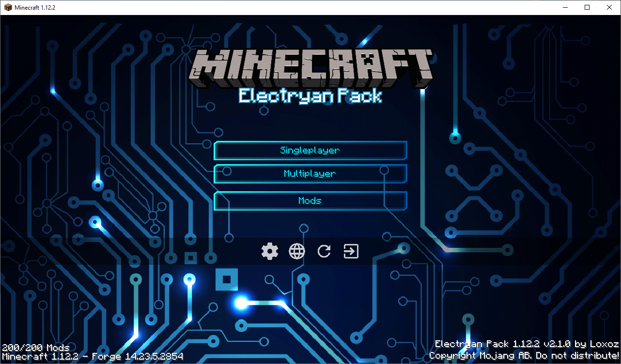Click "Electryan Pack 1.12.2 v2.1.0 by Loxoz" text
This screenshot has height=364, width=621.
[527, 344]
